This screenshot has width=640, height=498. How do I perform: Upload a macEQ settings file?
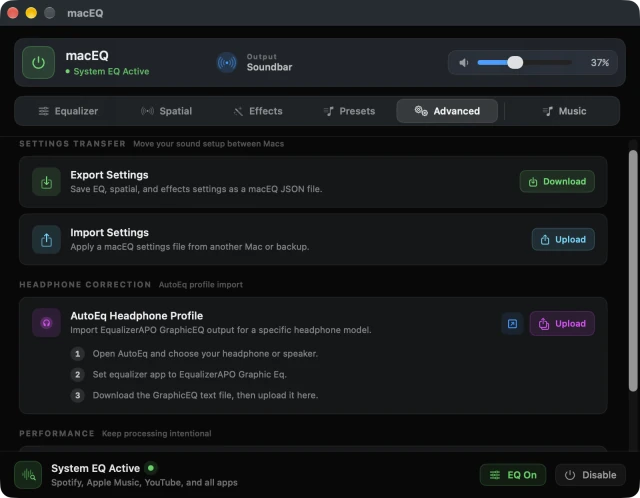[x=563, y=240]
